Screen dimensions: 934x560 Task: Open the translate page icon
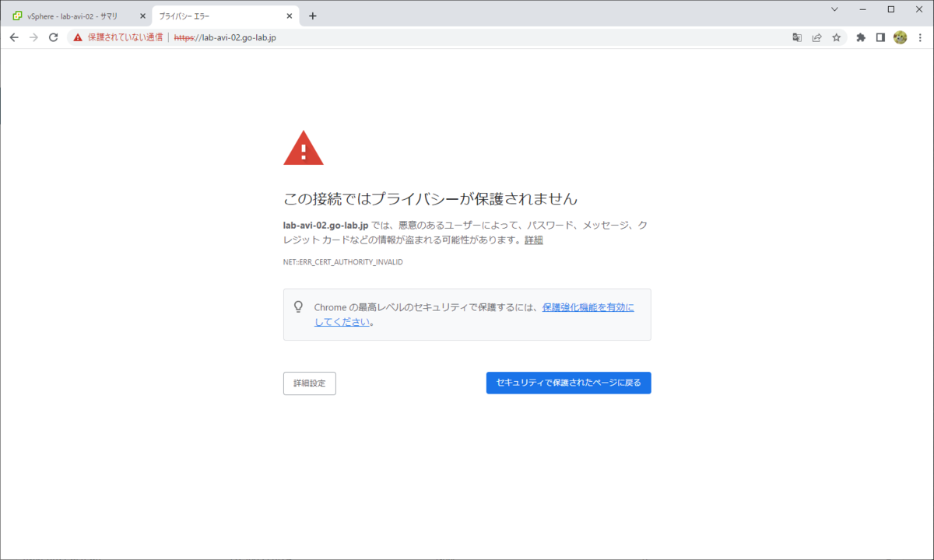pos(797,37)
